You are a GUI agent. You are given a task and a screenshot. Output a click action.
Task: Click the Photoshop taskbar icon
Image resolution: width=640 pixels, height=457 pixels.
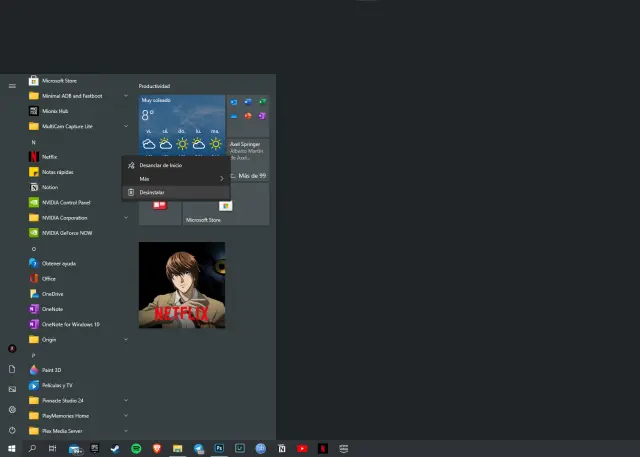pos(219,449)
